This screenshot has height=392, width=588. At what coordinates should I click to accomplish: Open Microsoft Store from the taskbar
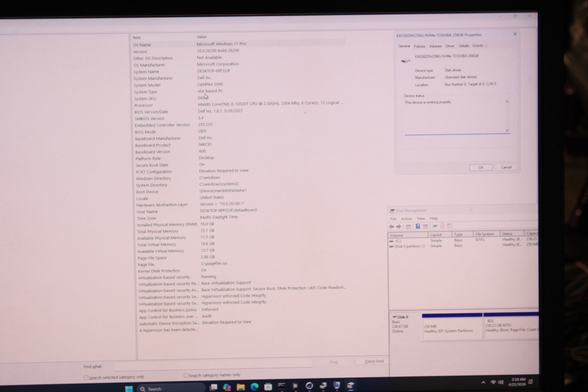[x=268, y=386]
